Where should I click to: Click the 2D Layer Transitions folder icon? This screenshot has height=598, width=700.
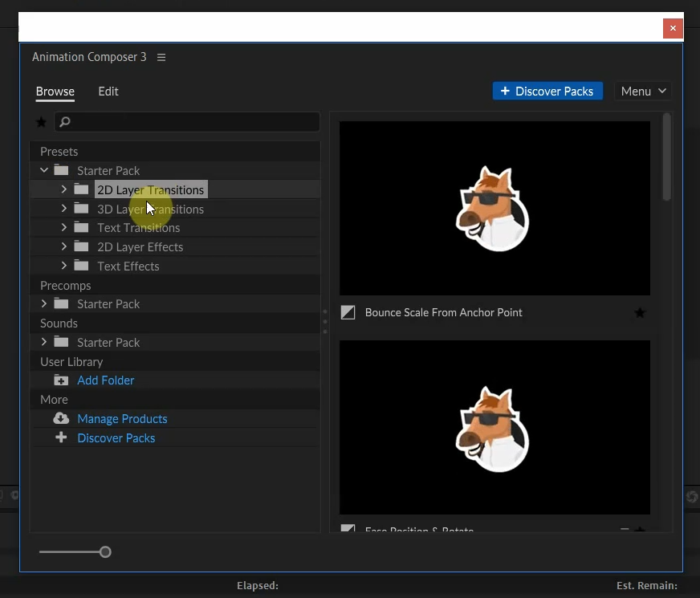click(x=81, y=189)
